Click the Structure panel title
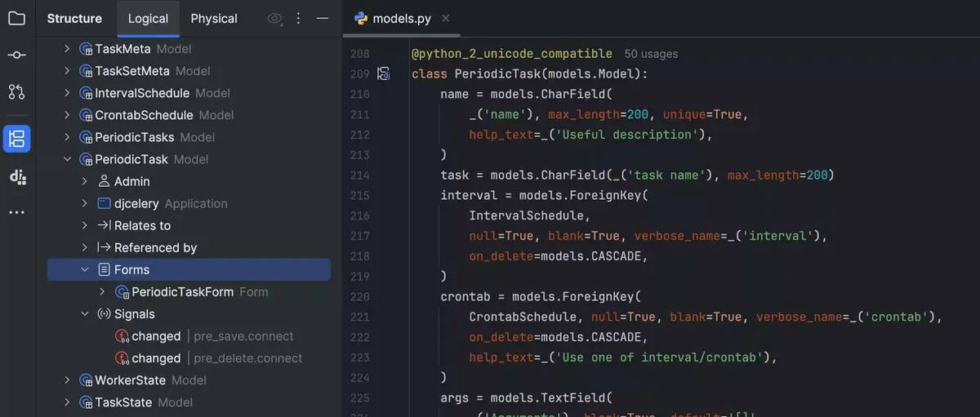This screenshot has height=417, width=980. 74,18
